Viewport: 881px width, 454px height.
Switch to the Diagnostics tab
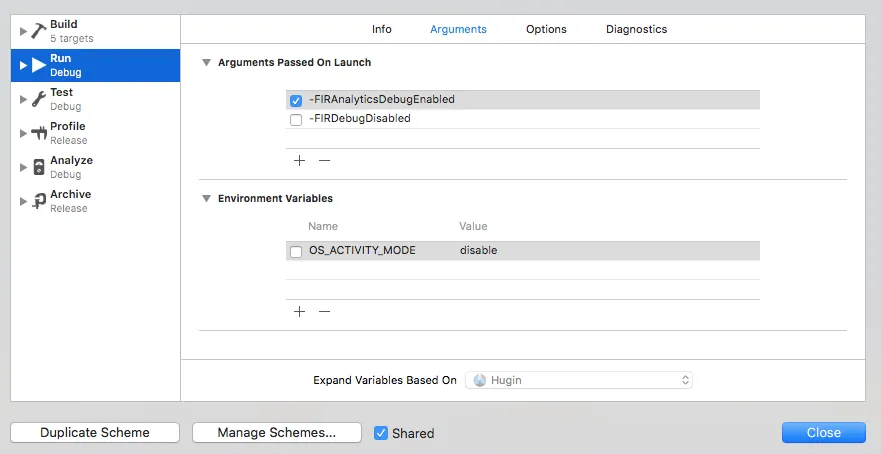click(636, 29)
